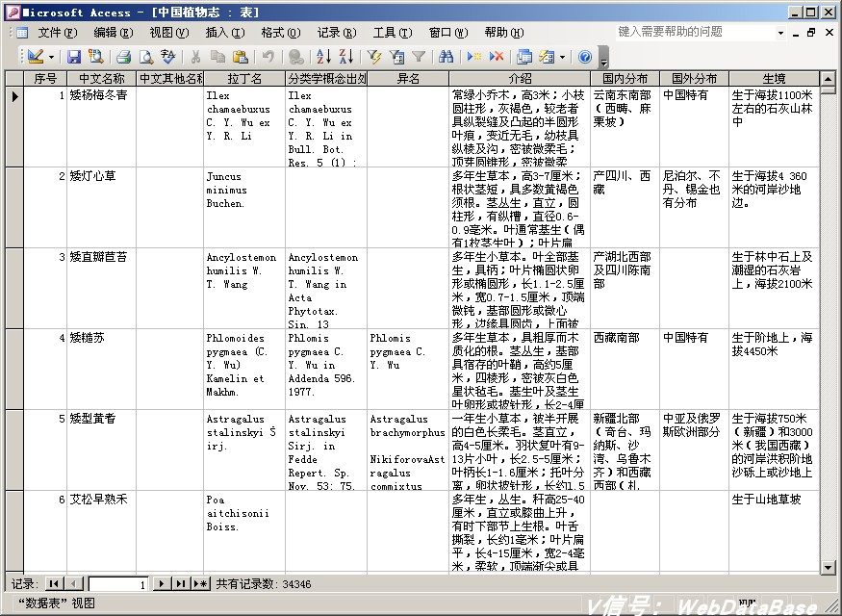The image size is (842, 616).
Task: Open the 工具(T) menu
Action: [x=392, y=33]
